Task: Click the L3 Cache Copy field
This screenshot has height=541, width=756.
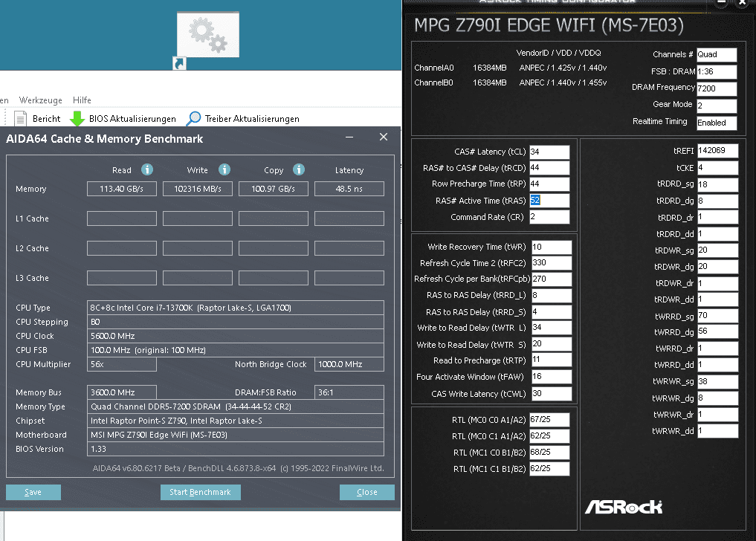Action: 274,278
